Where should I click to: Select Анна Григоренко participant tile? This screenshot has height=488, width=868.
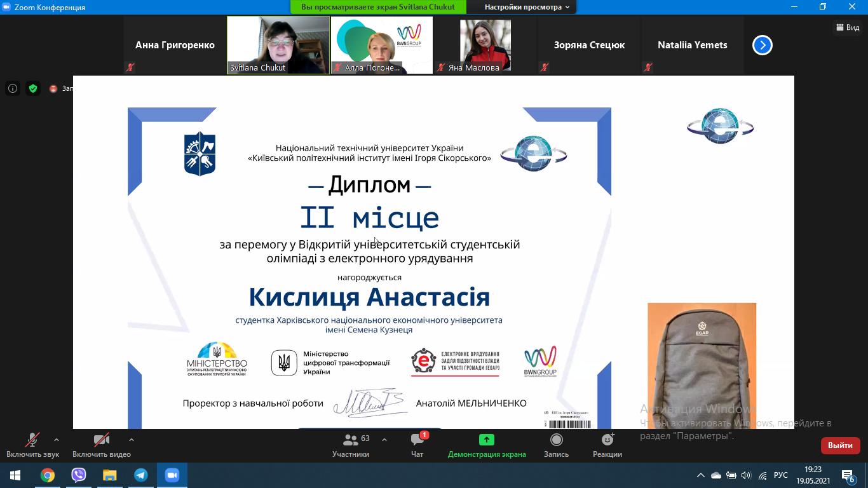pyautogui.click(x=175, y=45)
